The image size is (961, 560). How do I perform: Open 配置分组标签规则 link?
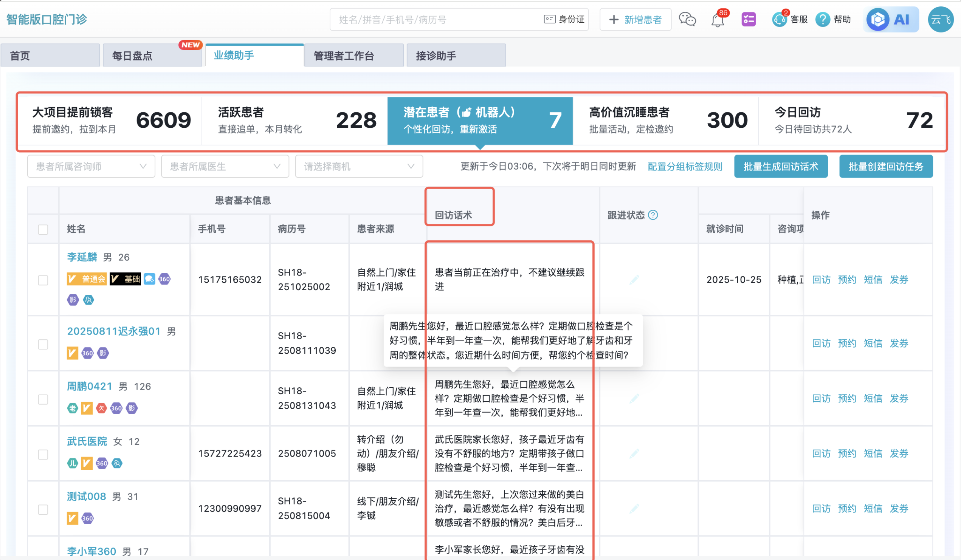pos(685,167)
